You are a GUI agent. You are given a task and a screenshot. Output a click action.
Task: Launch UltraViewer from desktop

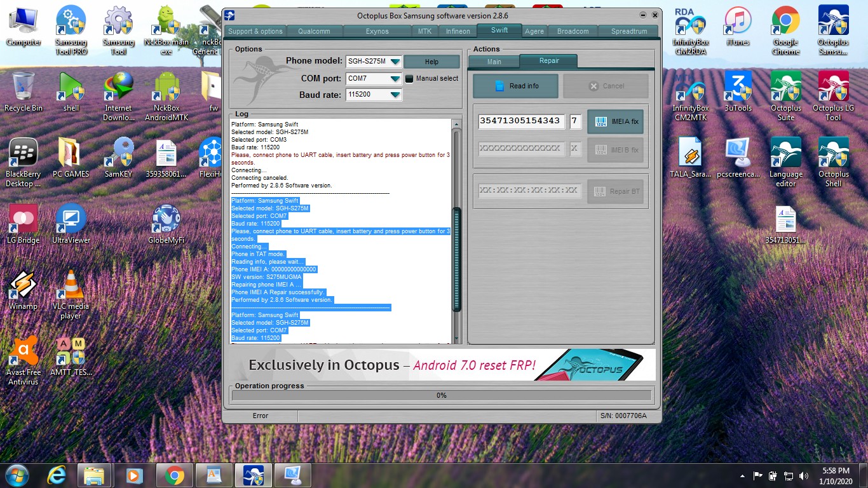pyautogui.click(x=71, y=224)
